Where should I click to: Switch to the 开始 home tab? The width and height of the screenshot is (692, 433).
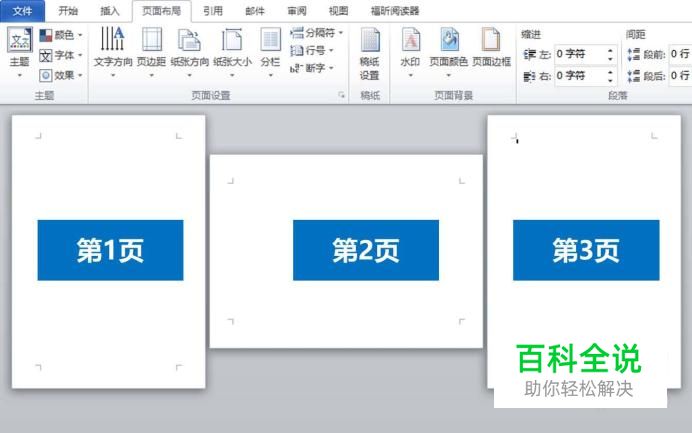[68, 11]
